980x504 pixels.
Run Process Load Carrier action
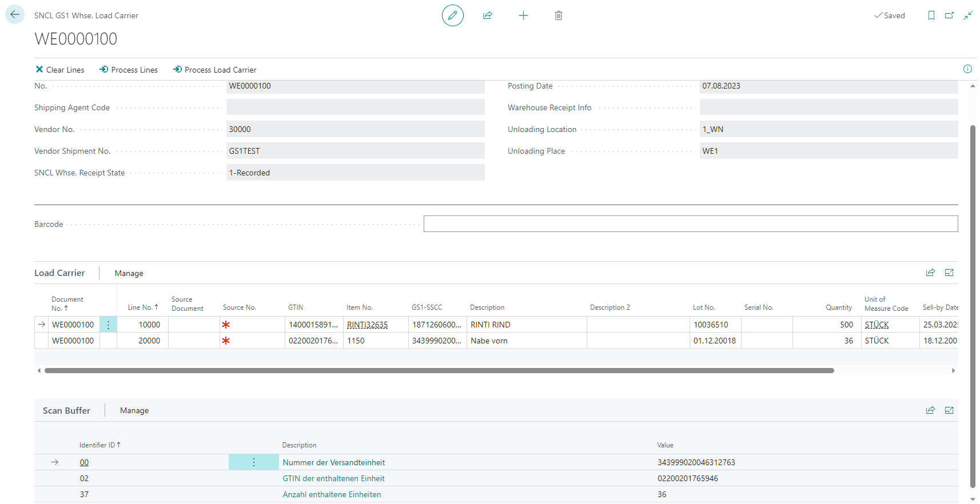pos(215,70)
